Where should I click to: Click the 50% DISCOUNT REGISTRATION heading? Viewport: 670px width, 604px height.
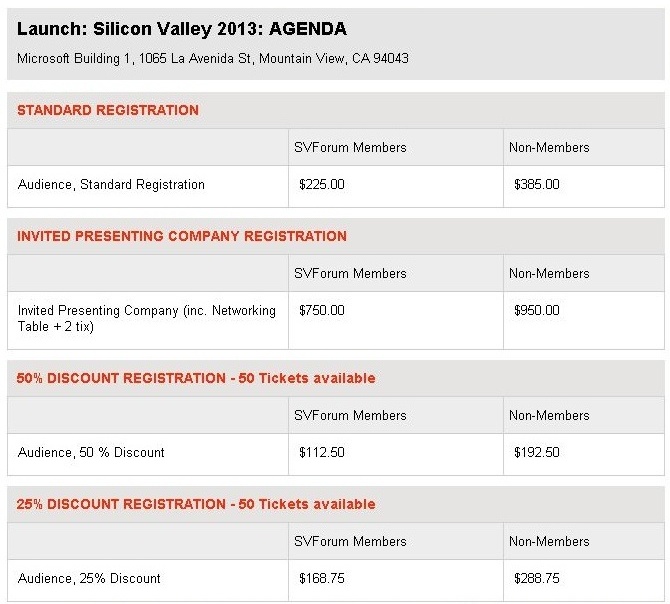point(196,379)
